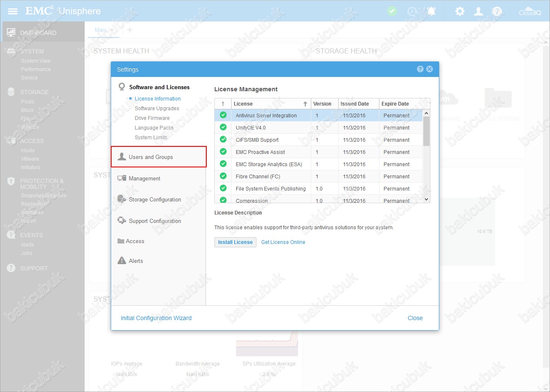The height and width of the screenshot is (392, 550).
Task: Click status icon for EMC Proactive Assist license
Action: click(223, 151)
